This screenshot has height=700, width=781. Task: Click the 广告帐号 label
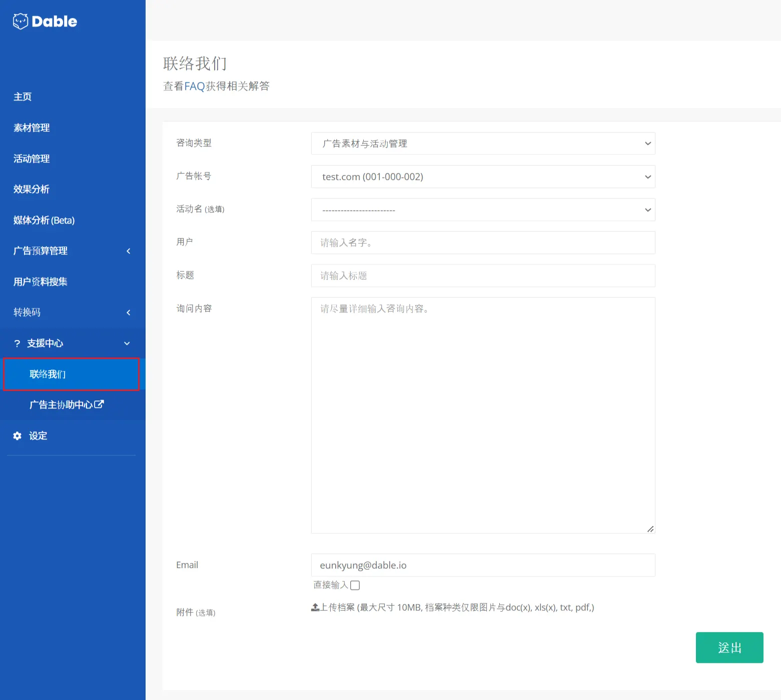pos(194,176)
